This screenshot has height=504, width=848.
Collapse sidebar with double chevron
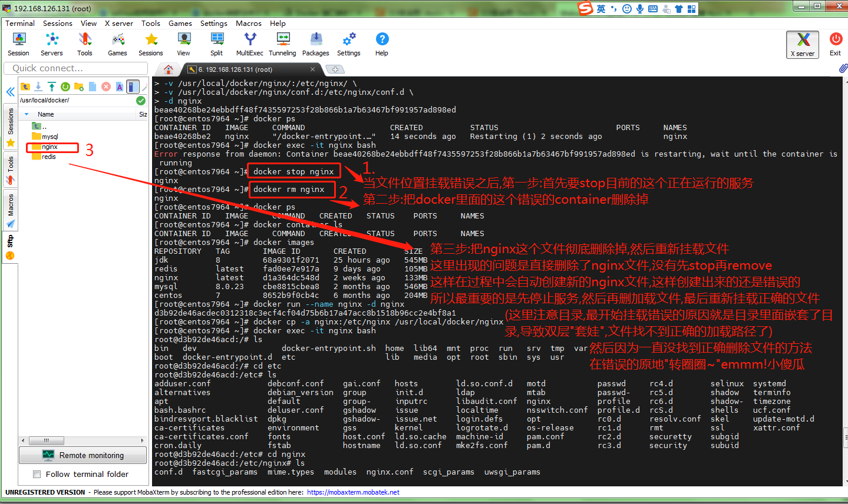(10, 92)
